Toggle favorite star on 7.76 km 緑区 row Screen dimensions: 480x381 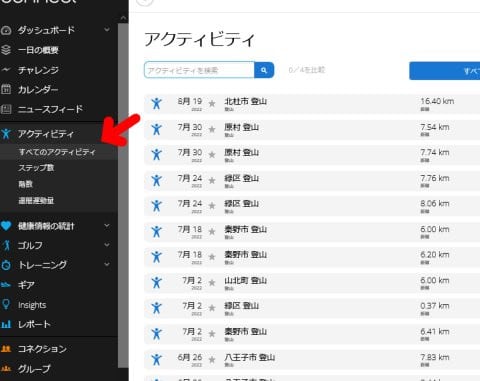tap(212, 181)
